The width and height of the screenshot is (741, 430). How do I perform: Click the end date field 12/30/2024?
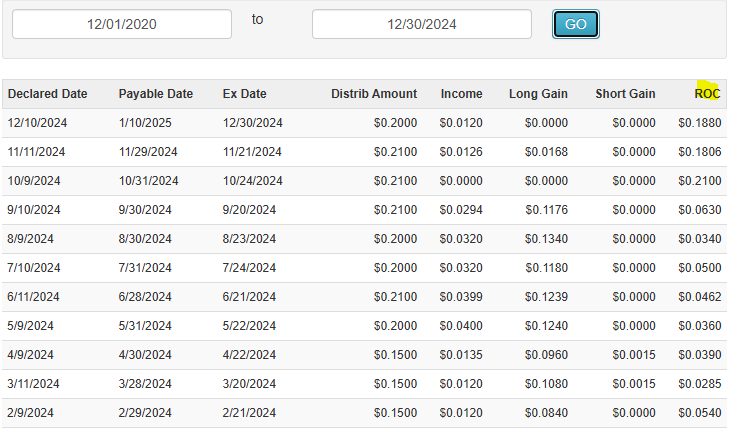coord(421,24)
